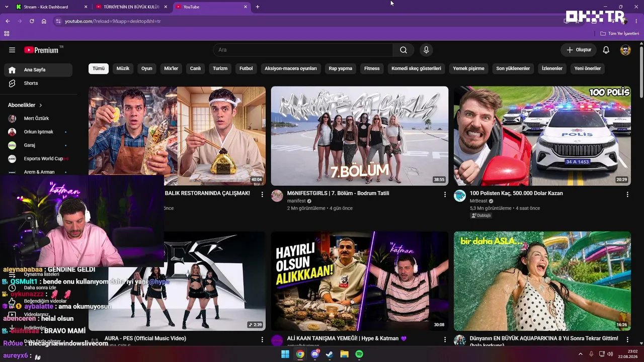Image resolution: width=644 pixels, height=362 pixels.
Task: Open more options for AQUAPARK video
Action: (x=627, y=339)
